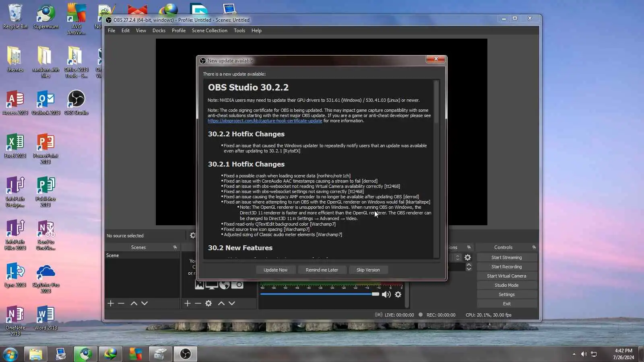Viewport: 644px width, 362px height.
Task: Open the AVG AntiVirus desktop shortcut
Action: coord(76,19)
